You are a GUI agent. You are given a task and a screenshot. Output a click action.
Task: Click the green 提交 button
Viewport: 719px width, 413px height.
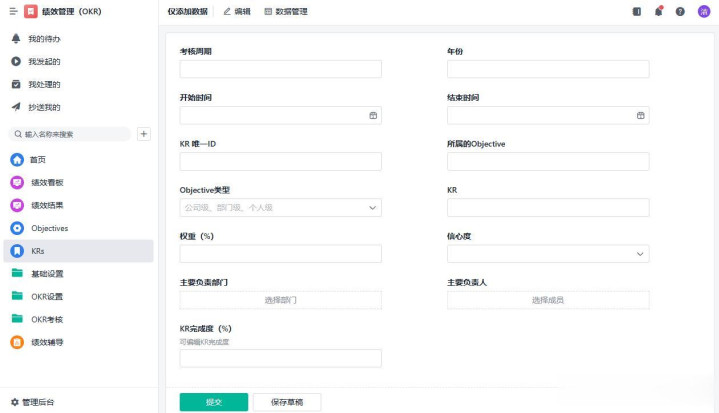(214, 402)
